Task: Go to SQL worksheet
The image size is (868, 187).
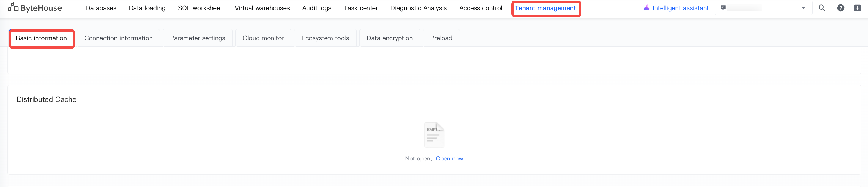Action: (200, 8)
